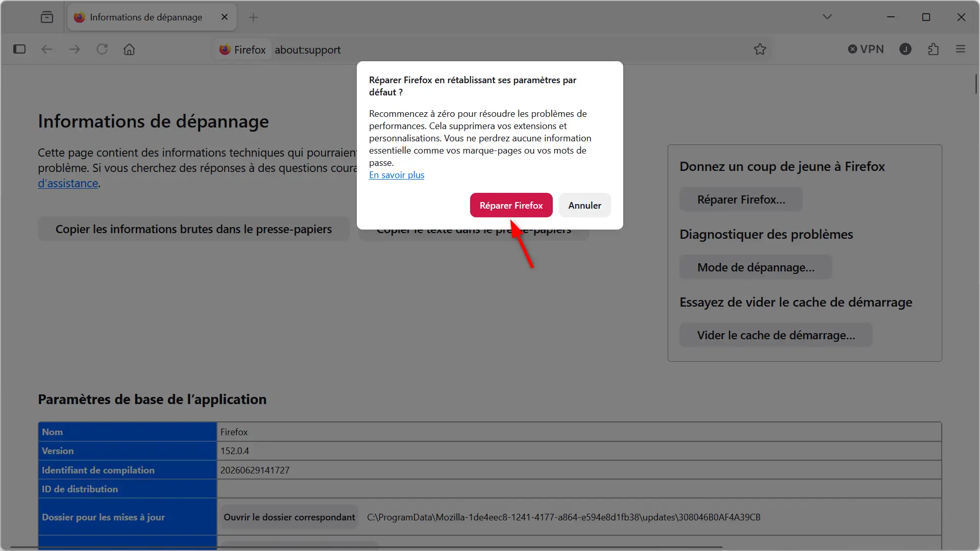Click the Identifiant de compilation header cell

pyautogui.click(x=128, y=470)
